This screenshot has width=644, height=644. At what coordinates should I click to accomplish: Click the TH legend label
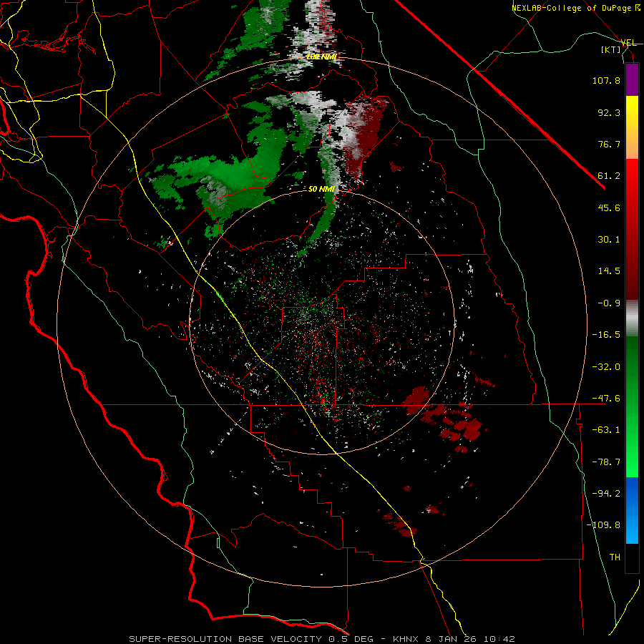pyautogui.click(x=615, y=557)
